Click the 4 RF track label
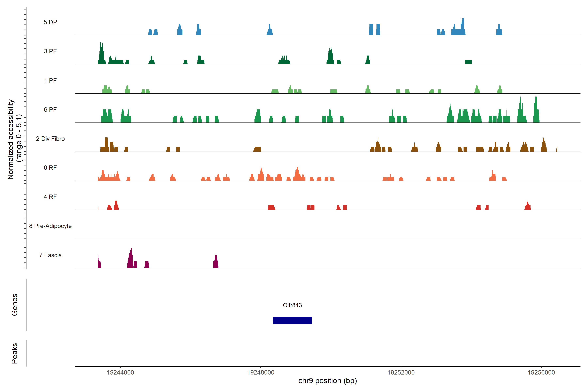 click(x=50, y=197)
